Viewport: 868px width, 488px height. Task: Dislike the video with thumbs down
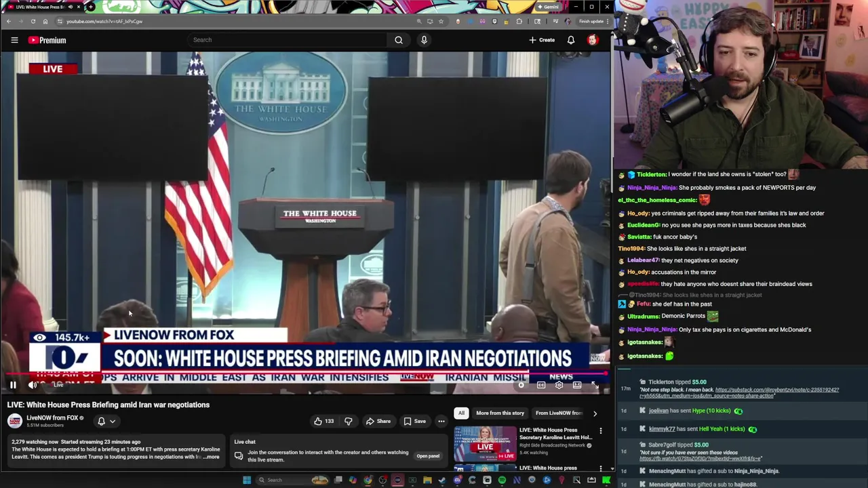(348, 421)
